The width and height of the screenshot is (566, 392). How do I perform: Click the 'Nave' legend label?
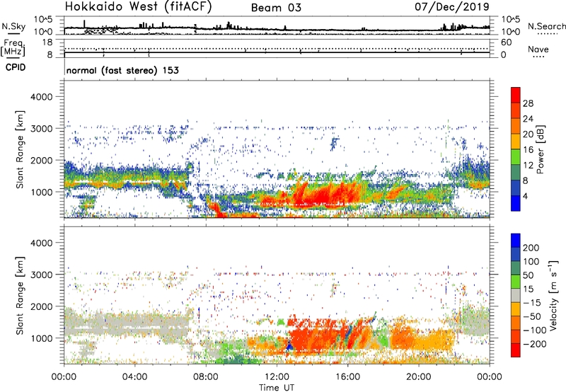pos(538,49)
